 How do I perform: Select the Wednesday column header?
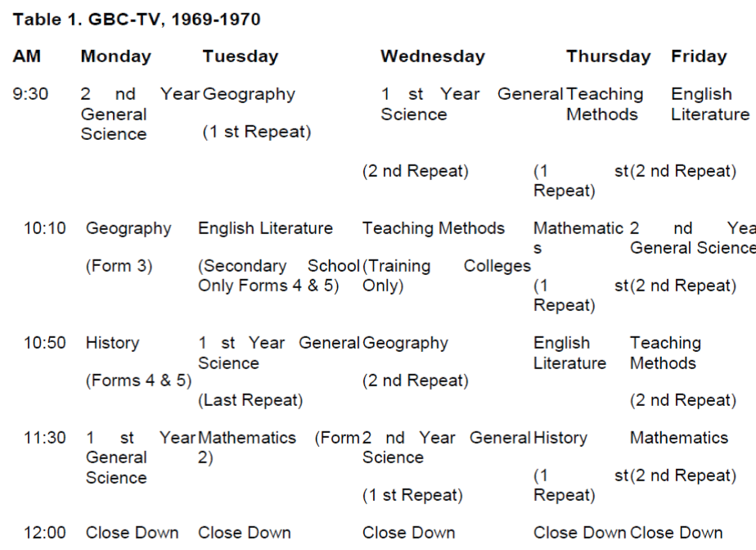(433, 56)
